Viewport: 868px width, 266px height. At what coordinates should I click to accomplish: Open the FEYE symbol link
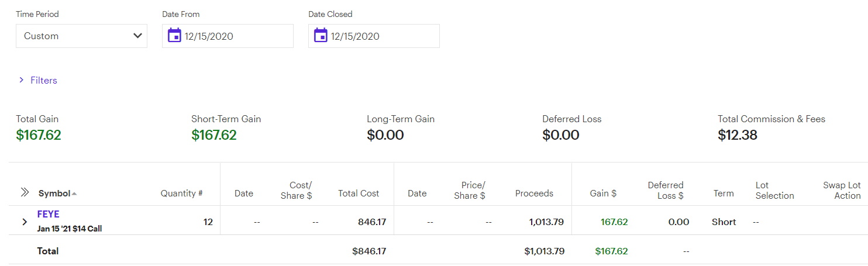(x=49, y=215)
